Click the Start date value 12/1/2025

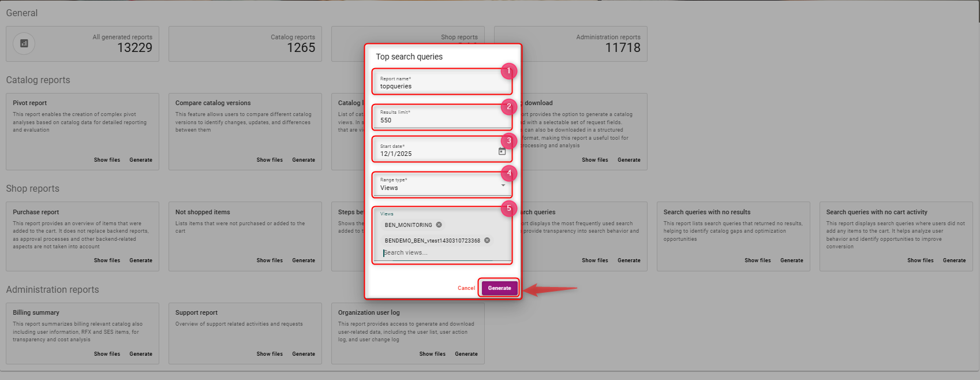pos(396,154)
